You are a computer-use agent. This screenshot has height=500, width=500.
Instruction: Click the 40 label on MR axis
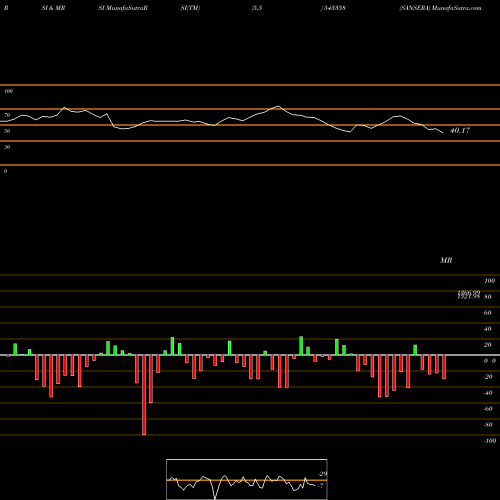[488, 329]
